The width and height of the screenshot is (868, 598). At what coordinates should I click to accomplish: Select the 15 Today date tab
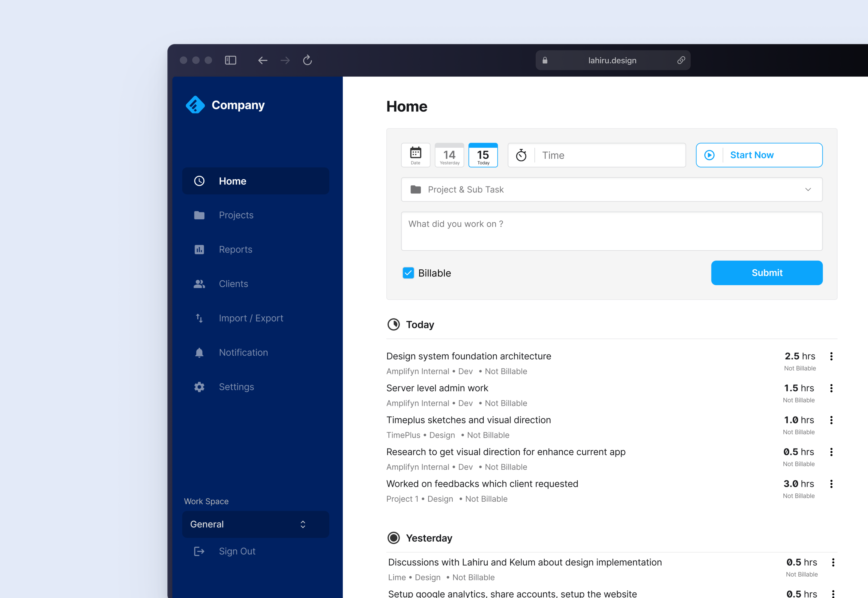[x=483, y=155]
